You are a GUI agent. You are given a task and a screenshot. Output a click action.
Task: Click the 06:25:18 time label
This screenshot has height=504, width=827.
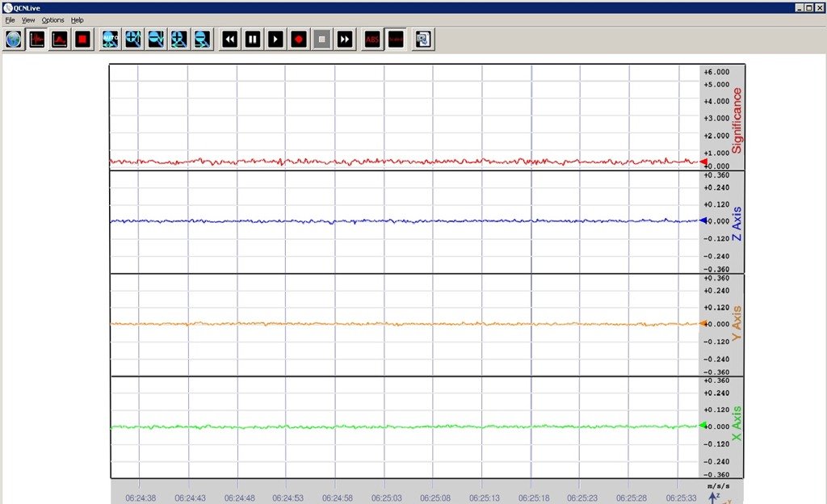click(534, 498)
